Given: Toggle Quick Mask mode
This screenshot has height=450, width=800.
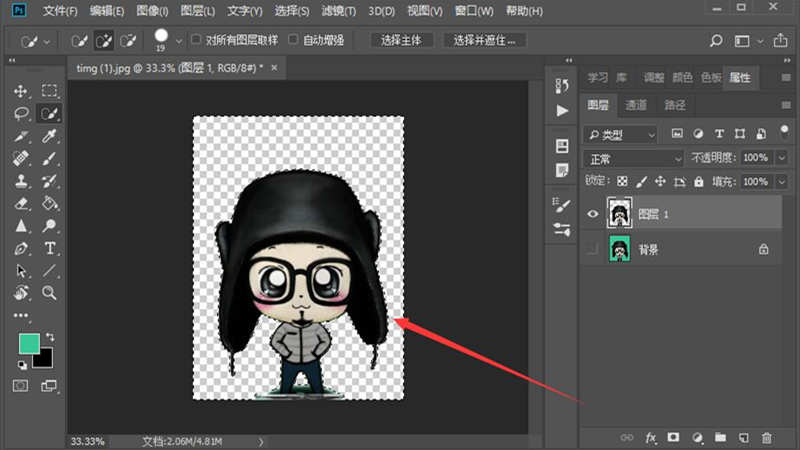Looking at the screenshot, I should (20, 386).
